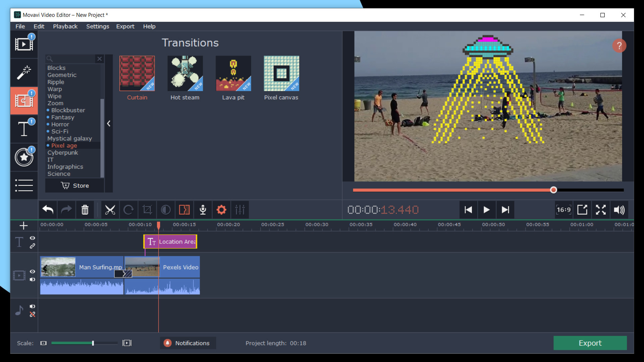Select the Titles tool in the sidebar

pos(24,129)
